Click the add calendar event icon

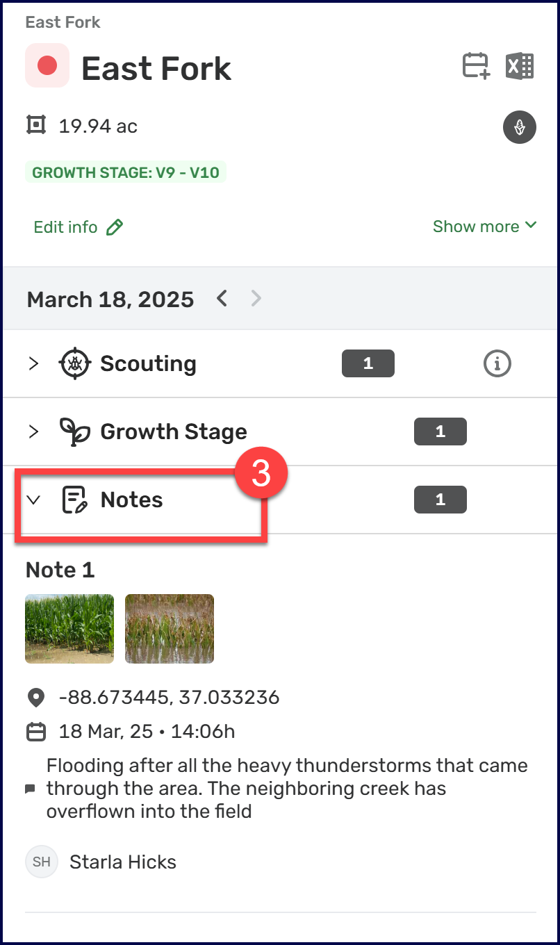coord(476,67)
